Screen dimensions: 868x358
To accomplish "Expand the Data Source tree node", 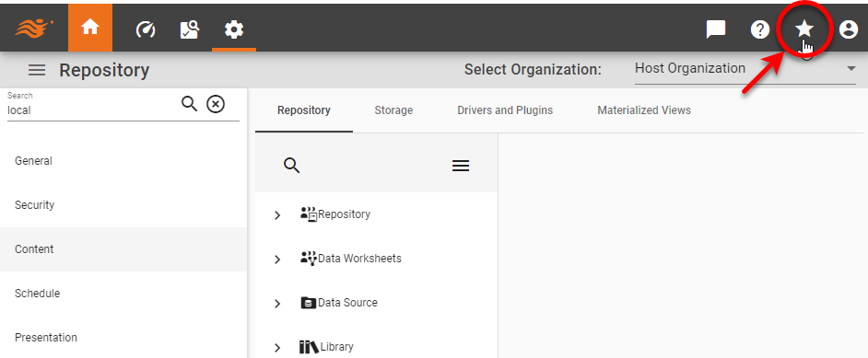I will [277, 304].
